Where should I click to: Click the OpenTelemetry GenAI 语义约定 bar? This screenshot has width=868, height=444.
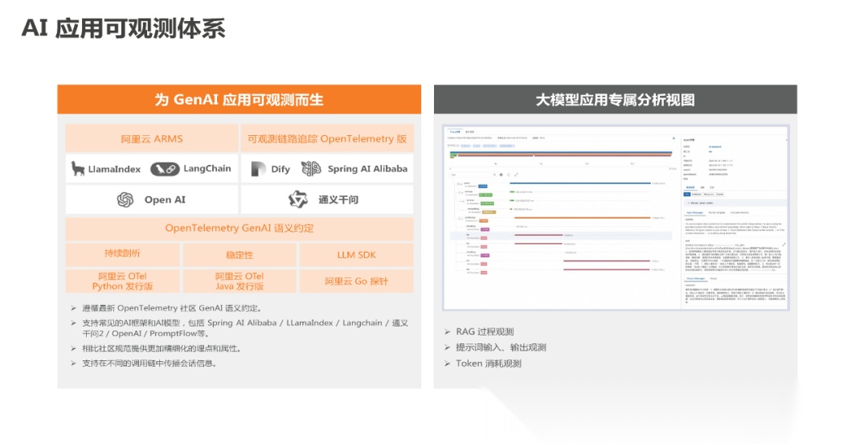tap(240, 228)
